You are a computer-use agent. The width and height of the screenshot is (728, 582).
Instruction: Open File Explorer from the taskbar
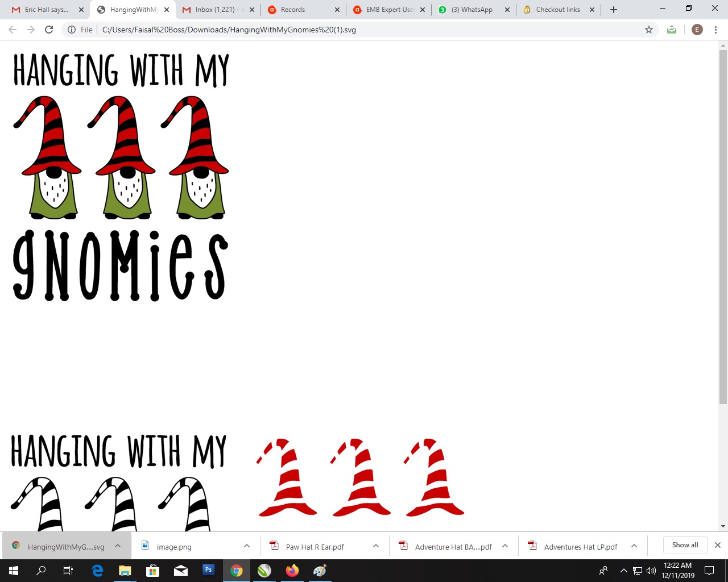[x=125, y=570]
